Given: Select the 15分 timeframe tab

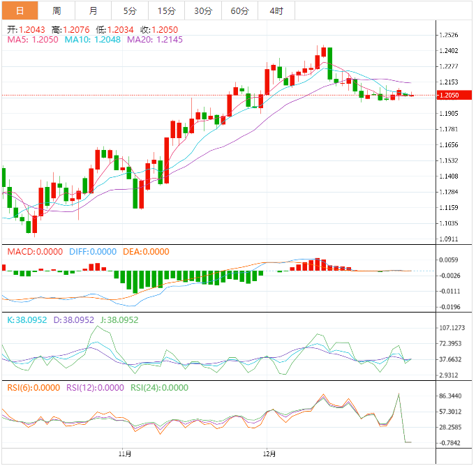Looking at the screenshot, I should coord(167,10).
